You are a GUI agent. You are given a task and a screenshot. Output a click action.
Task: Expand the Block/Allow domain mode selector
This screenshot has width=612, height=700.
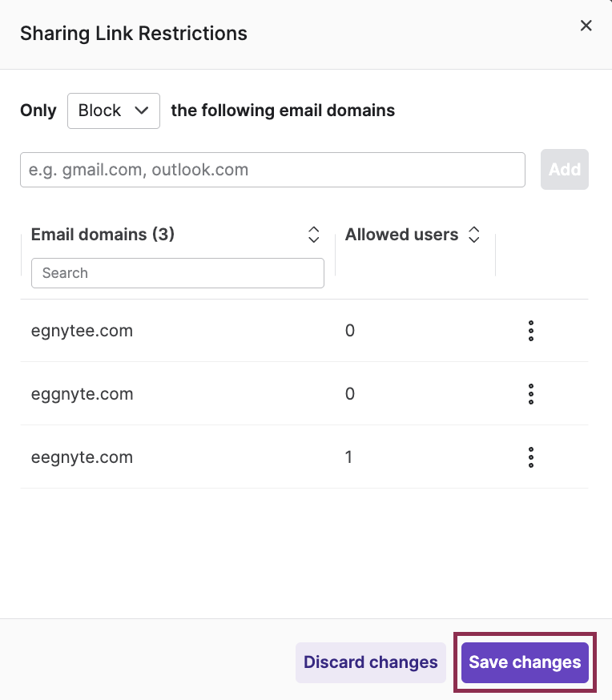tap(113, 110)
